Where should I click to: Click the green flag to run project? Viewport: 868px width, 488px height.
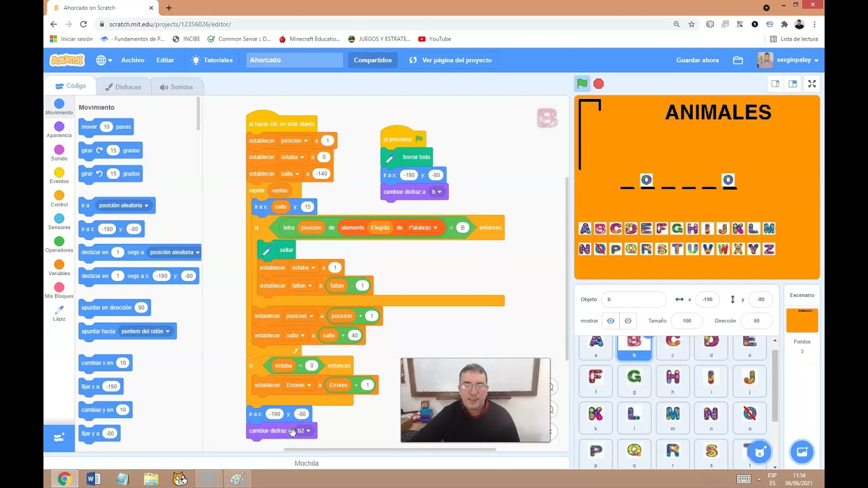click(582, 83)
